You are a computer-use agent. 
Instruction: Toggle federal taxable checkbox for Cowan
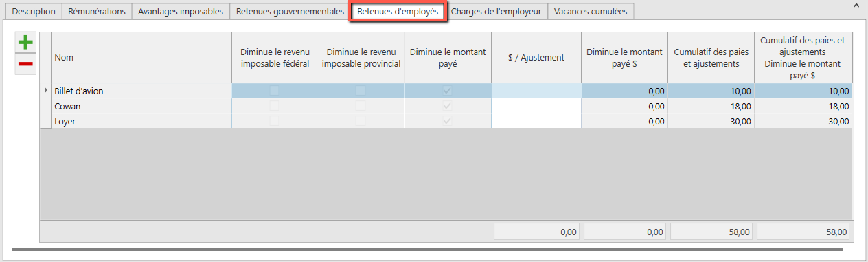(275, 106)
